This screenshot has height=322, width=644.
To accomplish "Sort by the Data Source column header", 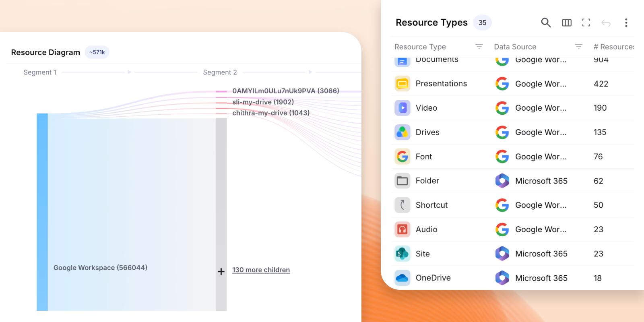I will pos(515,47).
